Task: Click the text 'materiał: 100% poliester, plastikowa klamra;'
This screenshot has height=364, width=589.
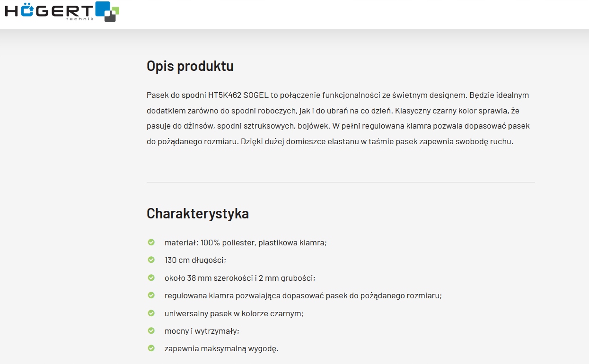Action: [x=246, y=243]
